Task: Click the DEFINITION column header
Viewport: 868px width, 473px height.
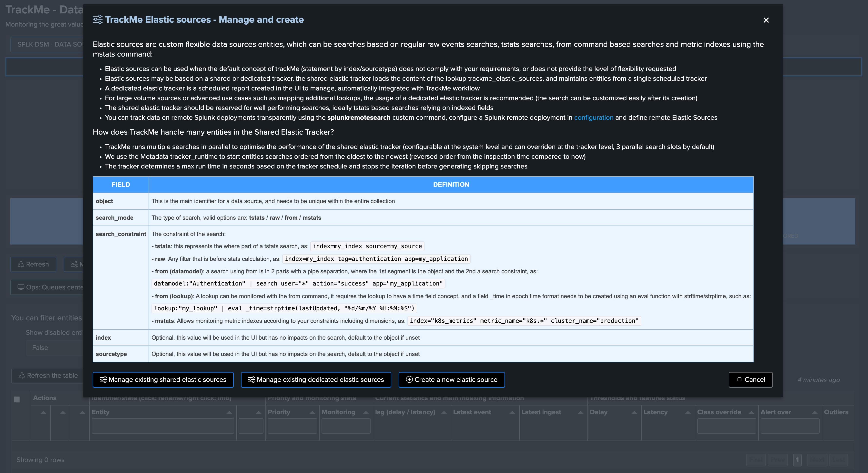Action: pyautogui.click(x=451, y=185)
